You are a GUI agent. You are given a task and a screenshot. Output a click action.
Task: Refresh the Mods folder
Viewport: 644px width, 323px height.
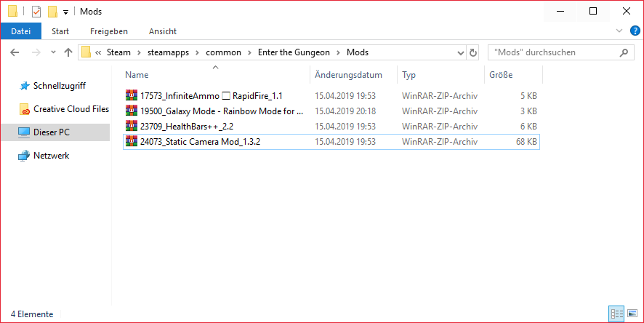click(x=473, y=52)
